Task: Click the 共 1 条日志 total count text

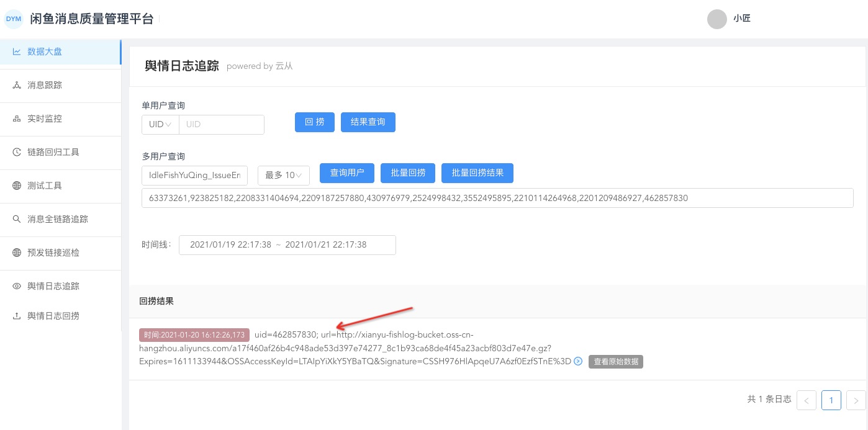Action: 769,400
